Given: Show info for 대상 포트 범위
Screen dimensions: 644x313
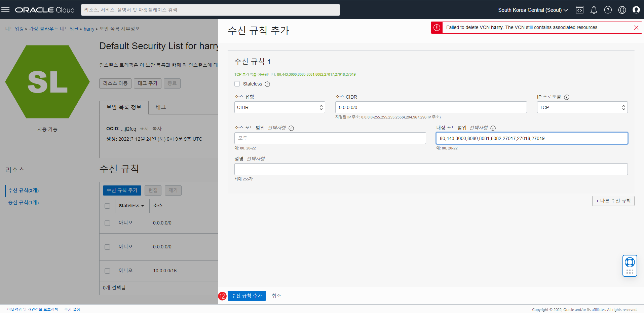Looking at the screenshot, I should tap(493, 128).
